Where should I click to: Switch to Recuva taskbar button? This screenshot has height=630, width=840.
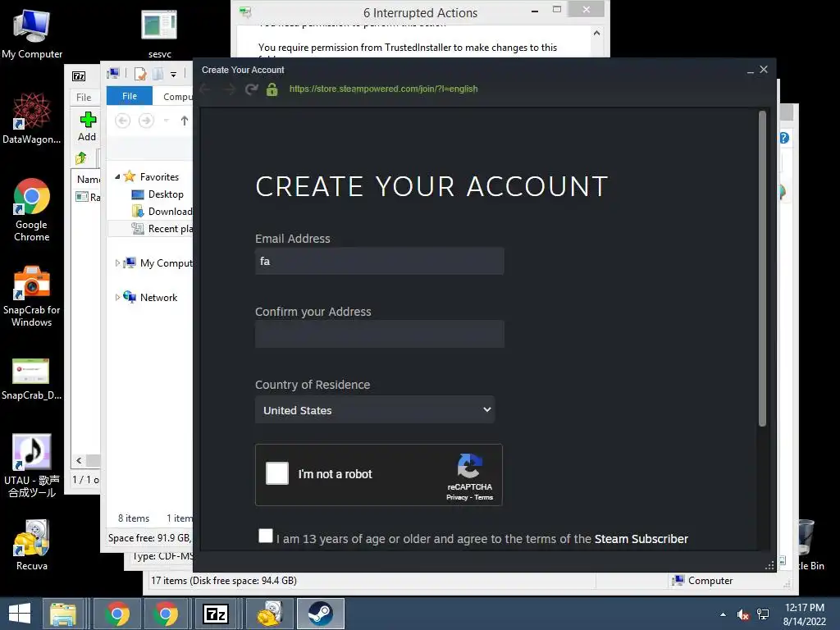click(269, 614)
